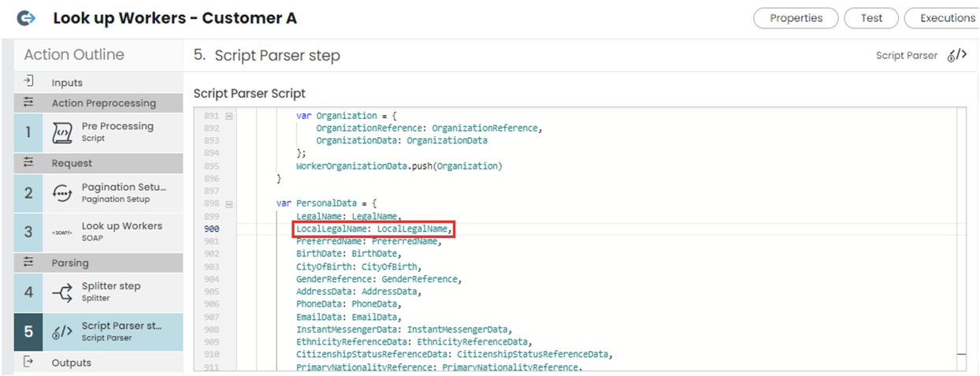Viewport: 980px width, 376px height.
Task: Click the var Organization = { line
Action: pos(347,116)
